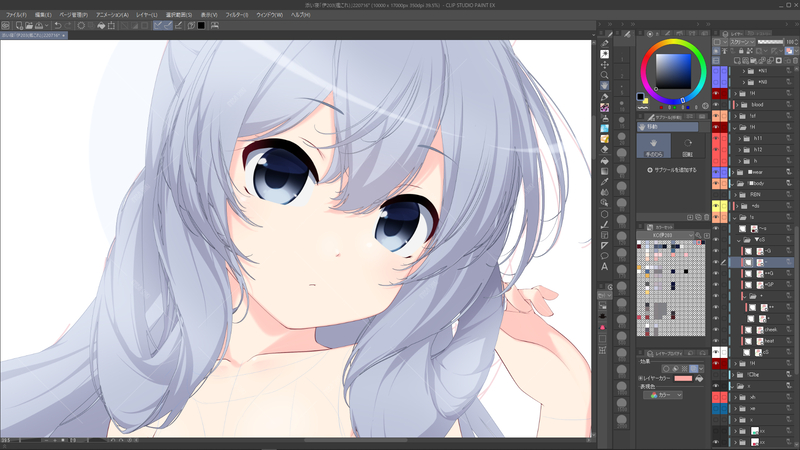
Task: Select the Gradient tool
Action: point(605,171)
